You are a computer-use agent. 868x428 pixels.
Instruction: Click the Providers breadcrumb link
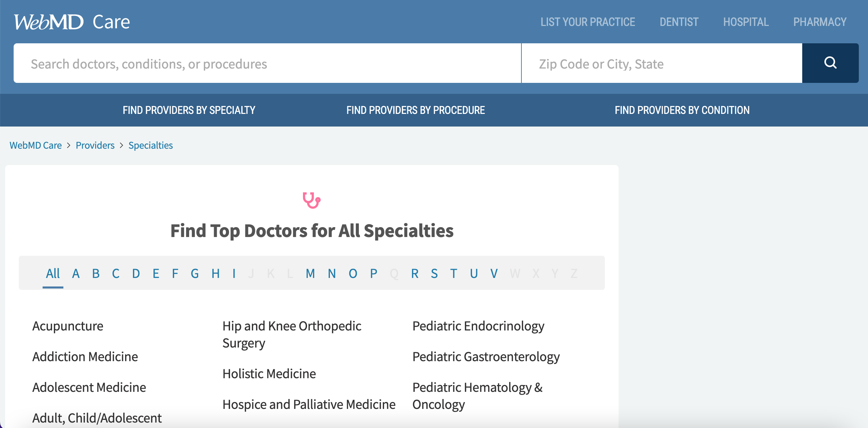(x=95, y=145)
